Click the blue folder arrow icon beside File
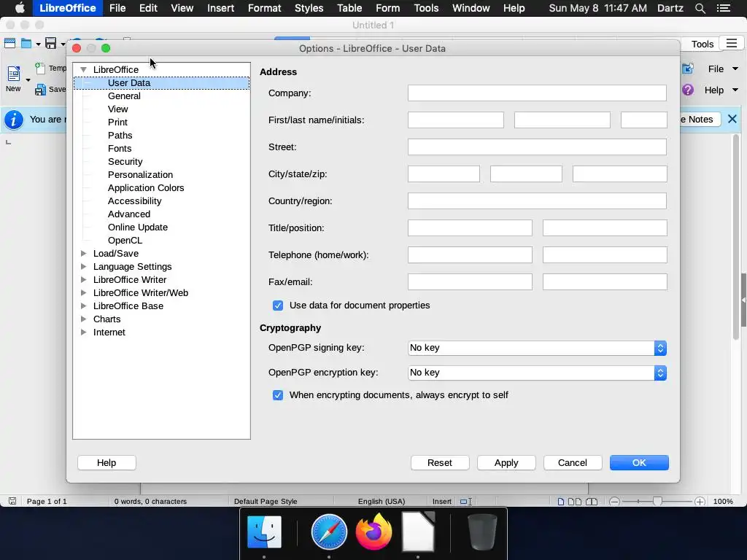Screen dimensions: 747x560 click(x=688, y=69)
